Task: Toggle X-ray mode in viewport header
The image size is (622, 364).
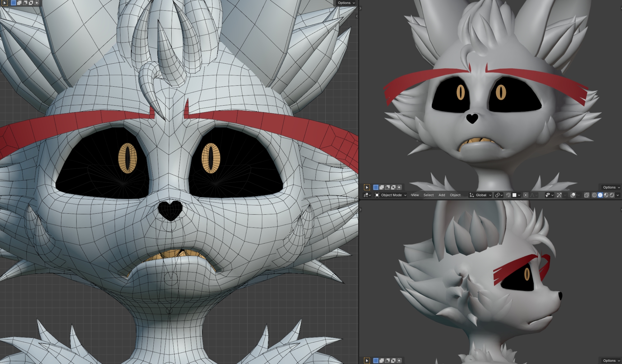Action: [587, 195]
